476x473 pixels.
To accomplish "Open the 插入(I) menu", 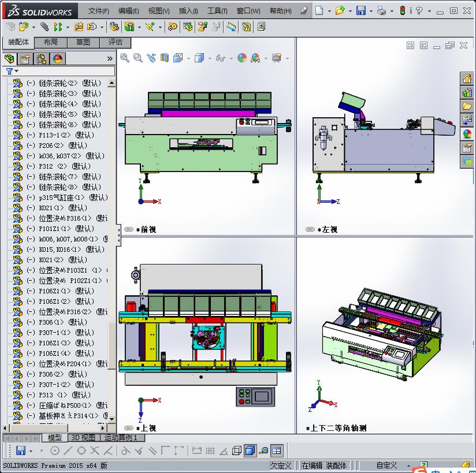I will click(188, 11).
